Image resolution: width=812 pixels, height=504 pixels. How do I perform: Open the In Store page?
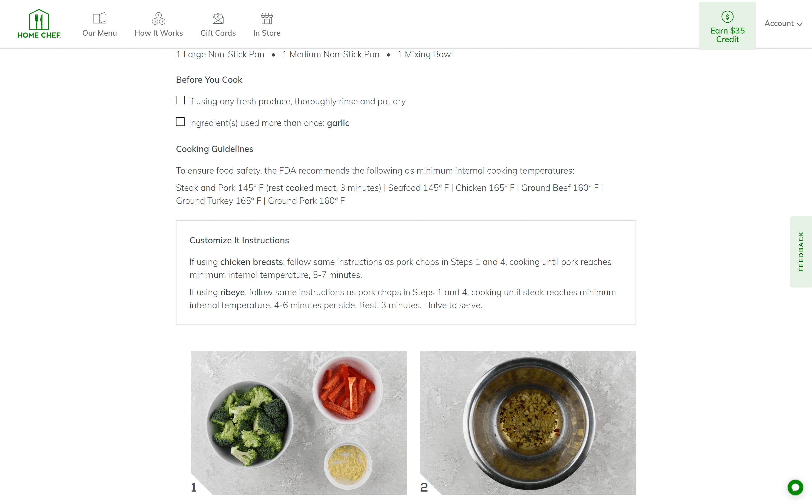[267, 33]
